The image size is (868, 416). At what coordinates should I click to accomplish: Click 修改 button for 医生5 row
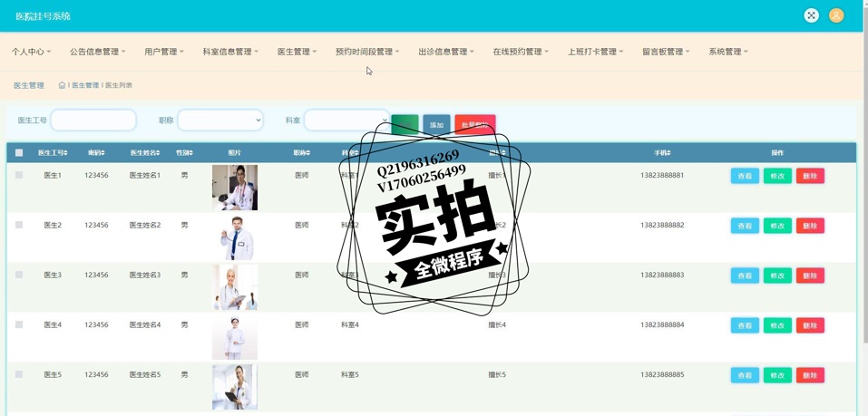777,375
